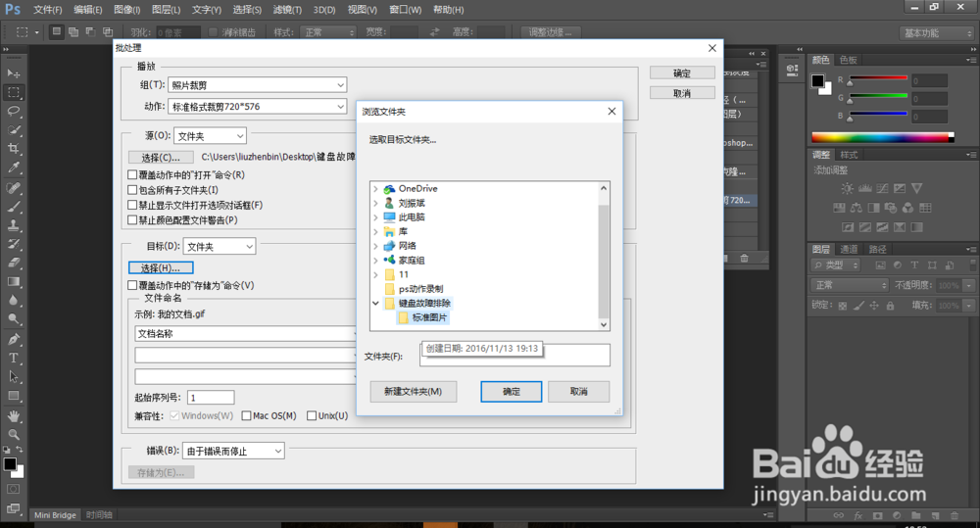The image size is (980, 528).
Task: Select the Quick Selection tool
Action: tap(13, 130)
